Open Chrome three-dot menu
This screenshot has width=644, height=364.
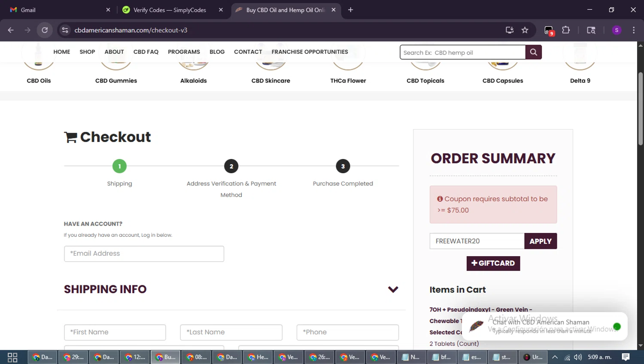[634, 30]
